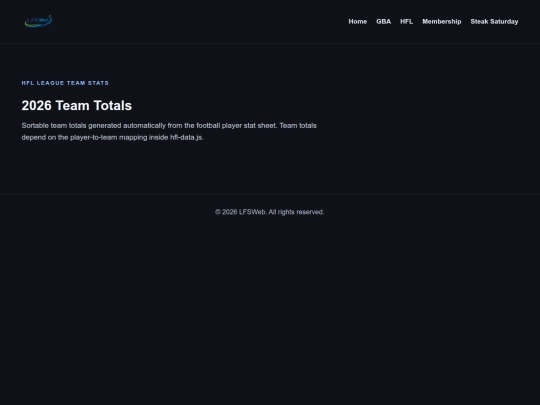Select HFL in the top navigation
Screen dimensions: 540x405
pyautogui.click(x=406, y=21)
